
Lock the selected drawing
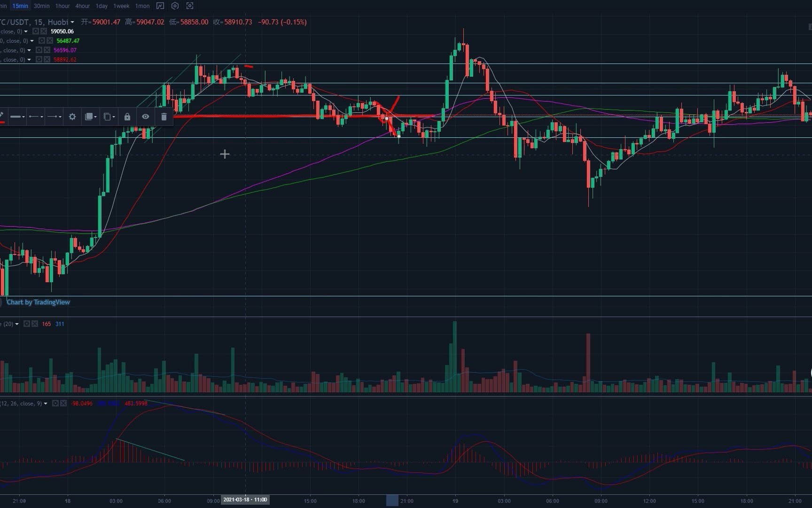click(x=127, y=117)
